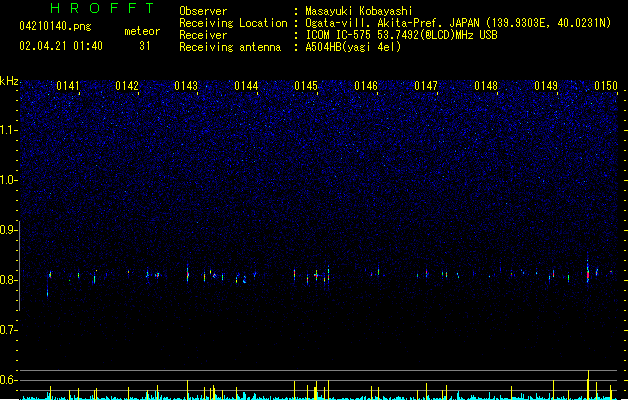
Task: Click the 1.0 kHz axis label
Action: 8,180
